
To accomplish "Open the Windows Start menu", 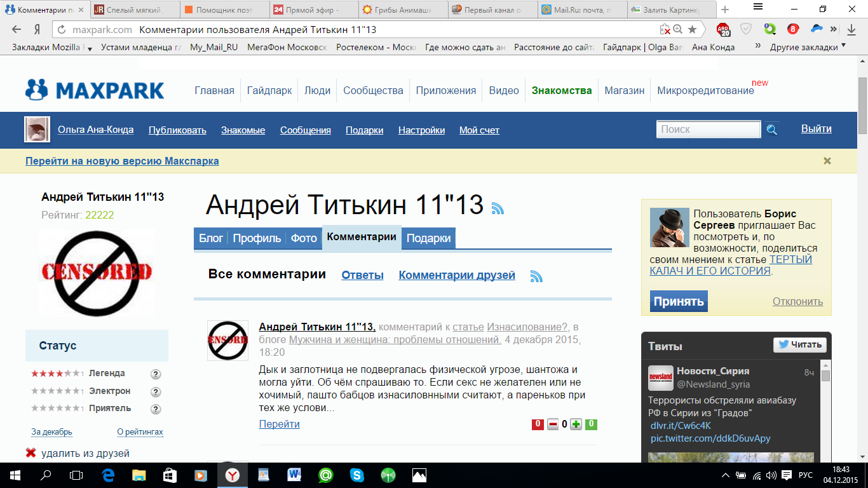I will click(x=15, y=475).
